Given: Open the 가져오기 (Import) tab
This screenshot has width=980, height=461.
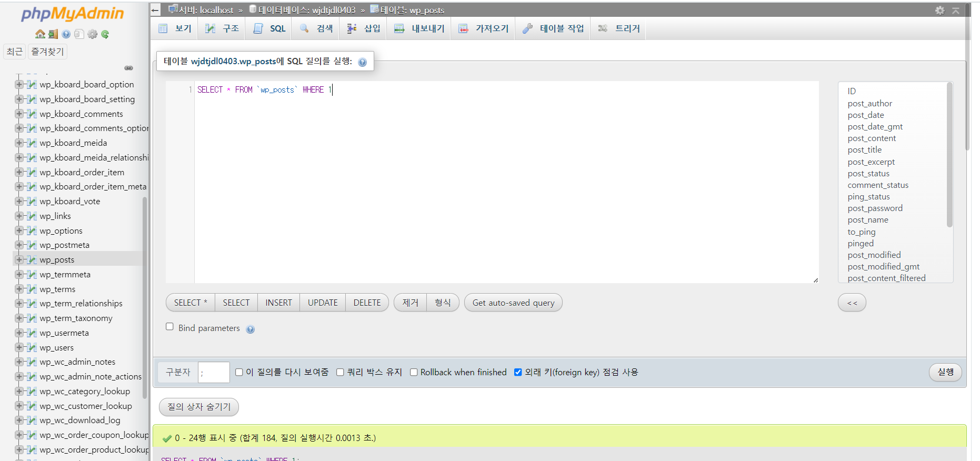Looking at the screenshot, I should [x=483, y=28].
